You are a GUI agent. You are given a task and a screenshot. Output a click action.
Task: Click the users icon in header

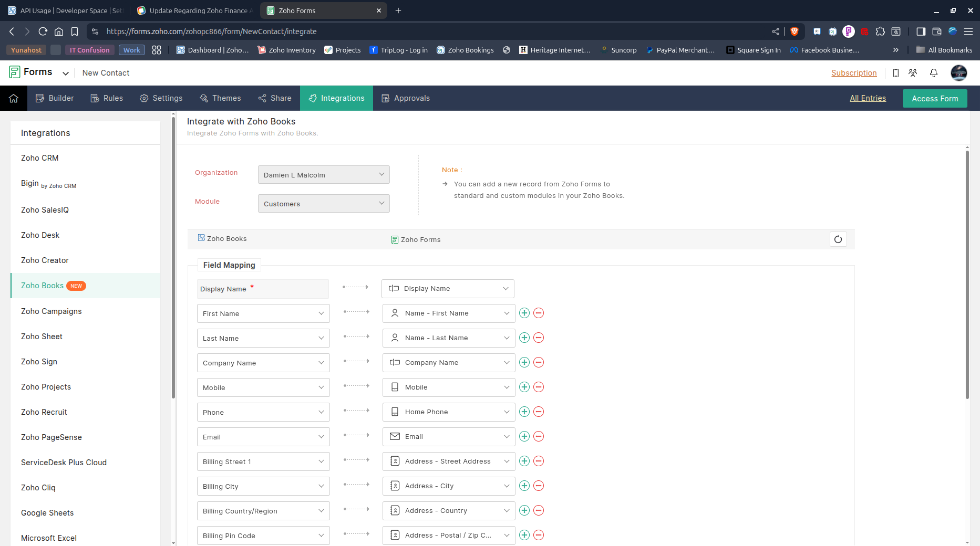pyautogui.click(x=913, y=73)
